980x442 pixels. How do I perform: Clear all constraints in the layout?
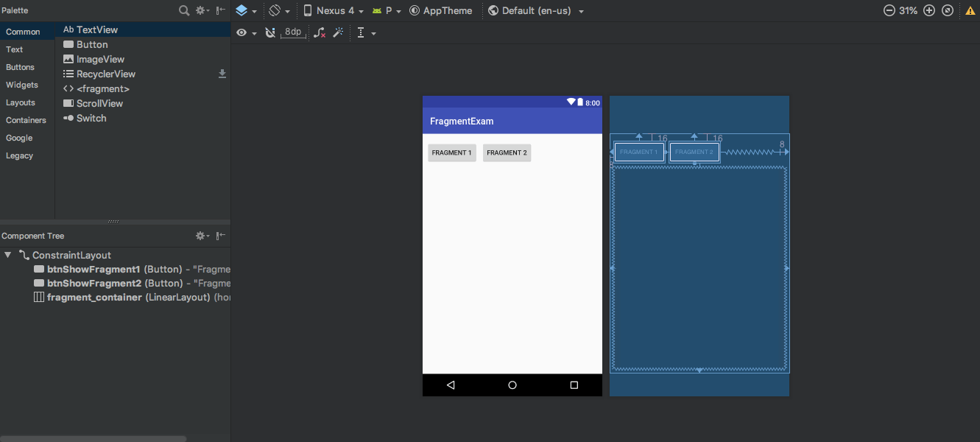[319, 32]
